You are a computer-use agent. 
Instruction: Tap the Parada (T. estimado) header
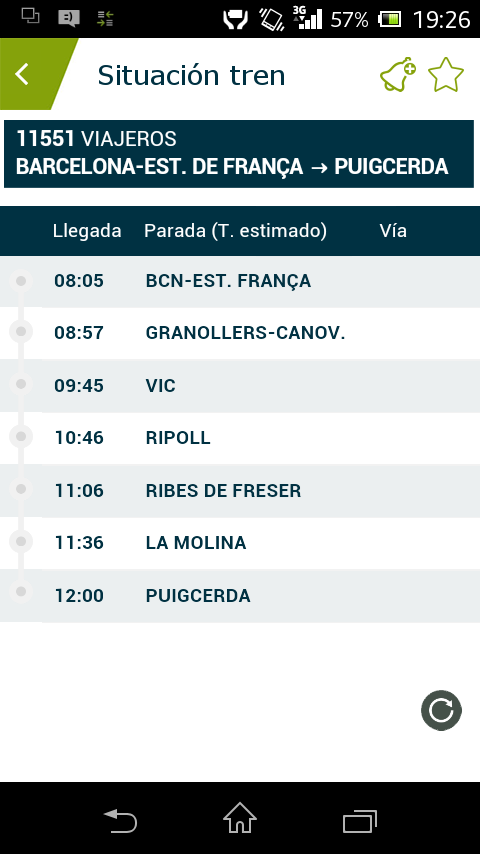click(235, 231)
